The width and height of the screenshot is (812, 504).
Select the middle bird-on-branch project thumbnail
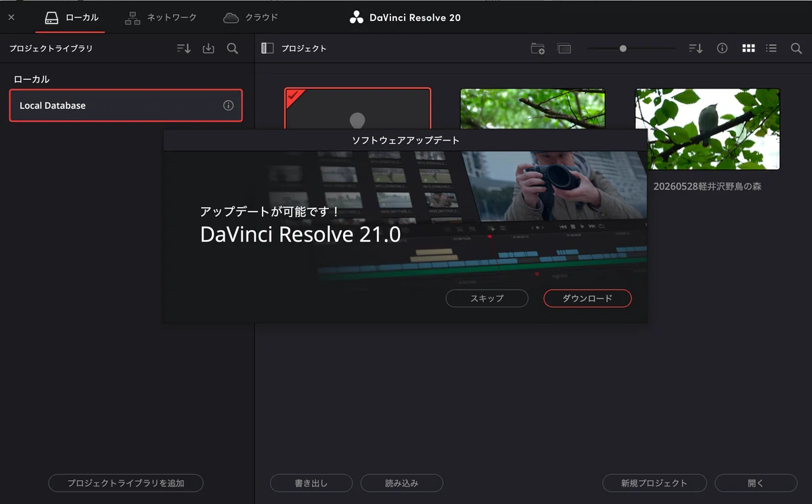[533, 108]
